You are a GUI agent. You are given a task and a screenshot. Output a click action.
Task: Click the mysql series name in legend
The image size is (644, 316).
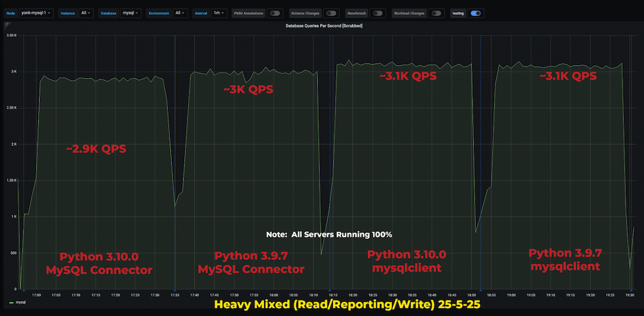pos(21,302)
